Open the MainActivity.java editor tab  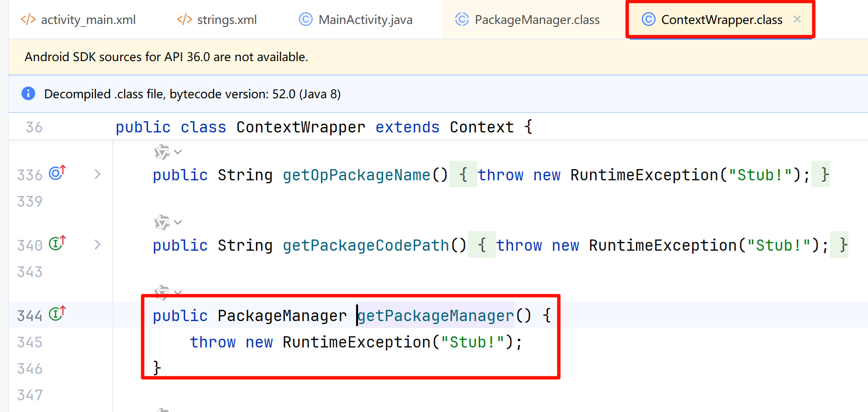point(365,20)
